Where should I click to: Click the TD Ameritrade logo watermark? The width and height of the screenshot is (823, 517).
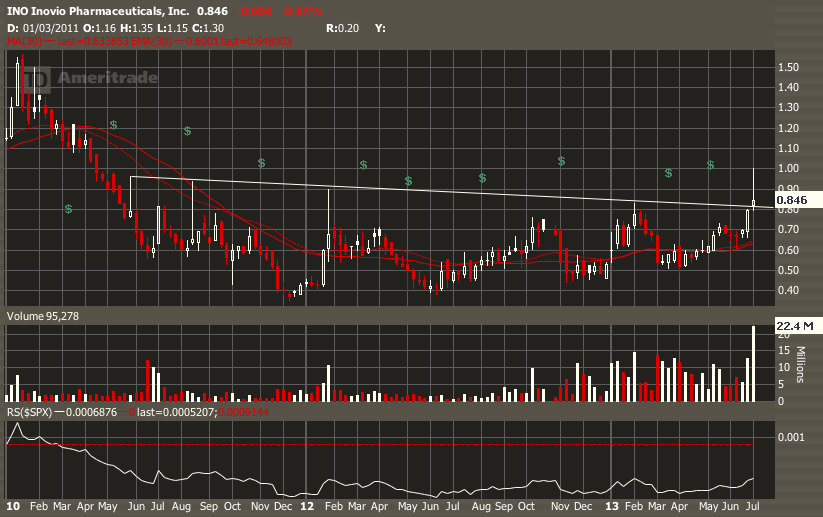(78, 78)
